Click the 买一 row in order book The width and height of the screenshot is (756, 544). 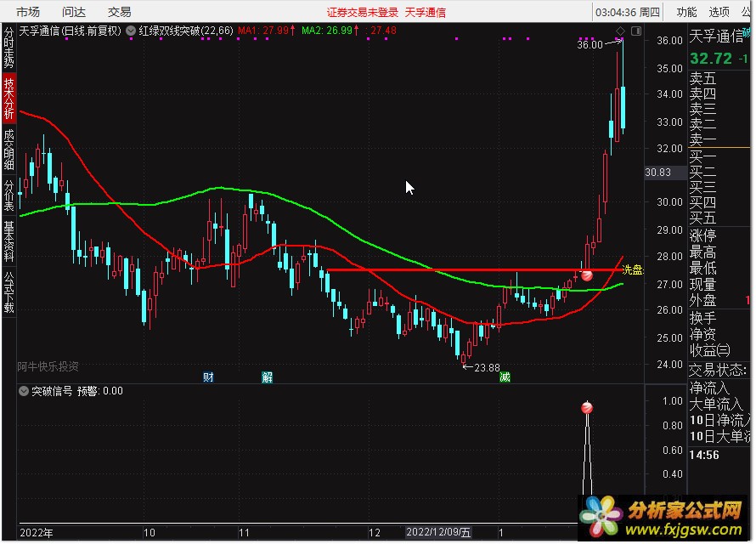(702, 156)
